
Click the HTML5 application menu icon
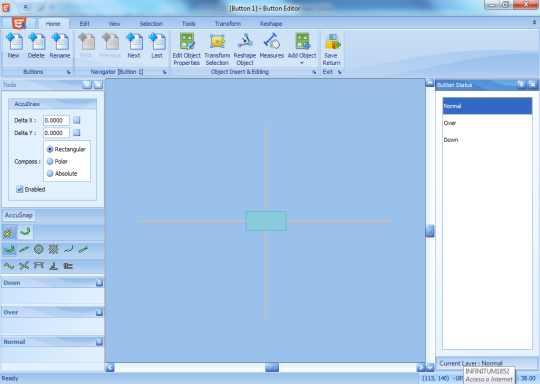19,23
